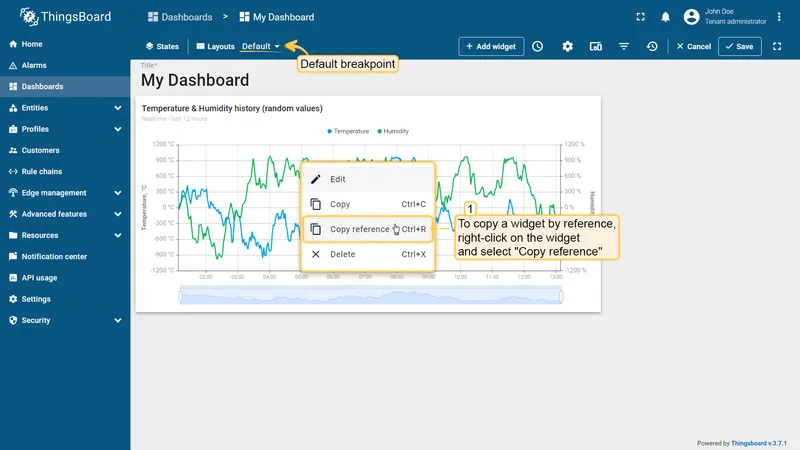Select Dashboards in the sidebar
The height and width of the screenshot is (450, 800).
(x=65, y=87)
